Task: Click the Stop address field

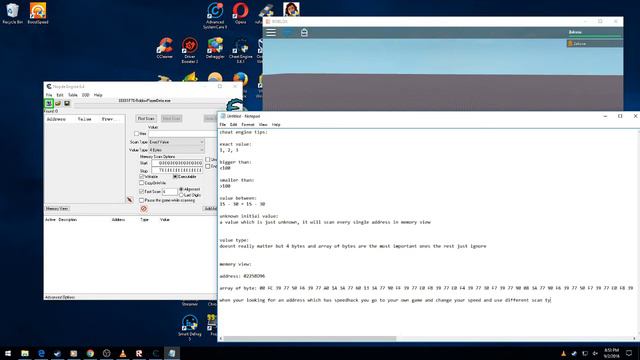Action: pyautogui.click(x=177, y=170)
